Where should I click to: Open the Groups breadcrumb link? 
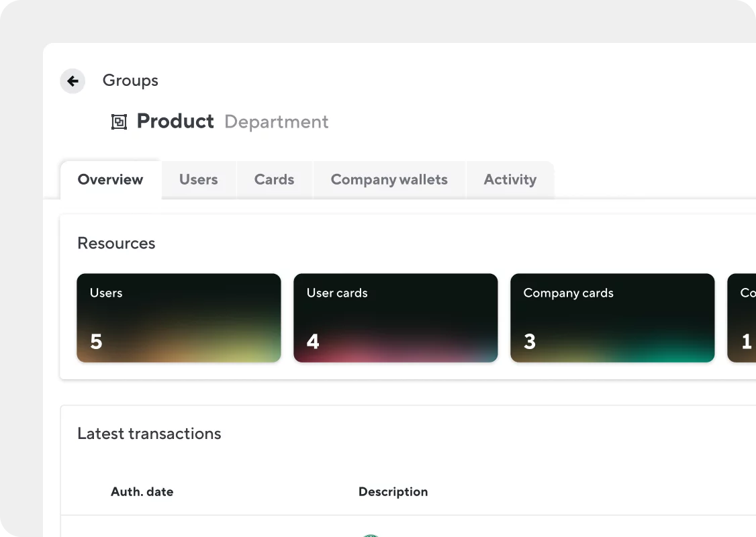(130, 81)
